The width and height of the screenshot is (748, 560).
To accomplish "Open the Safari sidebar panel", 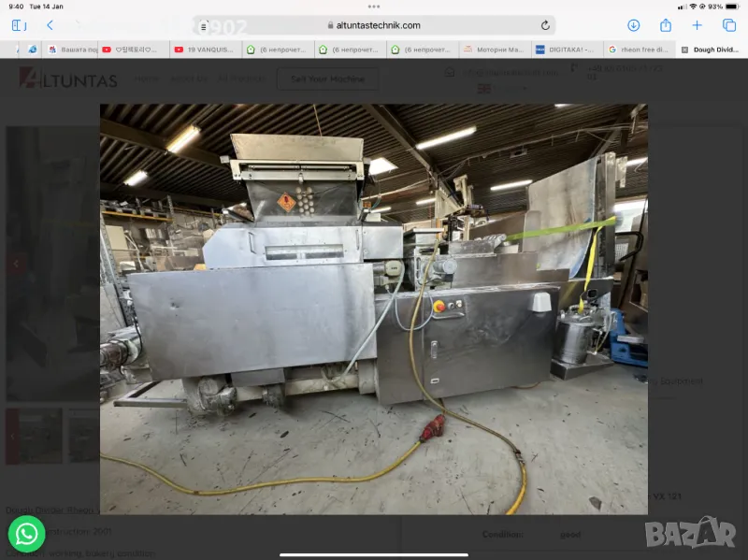I will [18, 25].
